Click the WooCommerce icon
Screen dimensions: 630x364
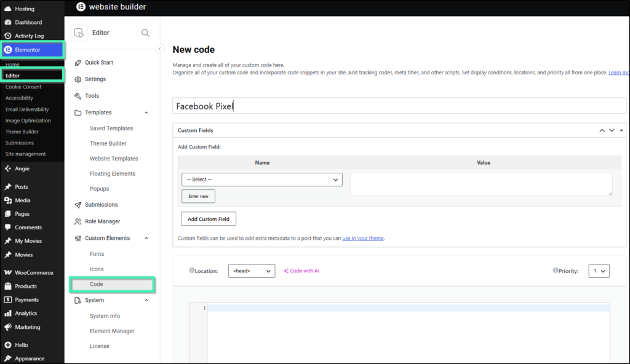(7, 272)
